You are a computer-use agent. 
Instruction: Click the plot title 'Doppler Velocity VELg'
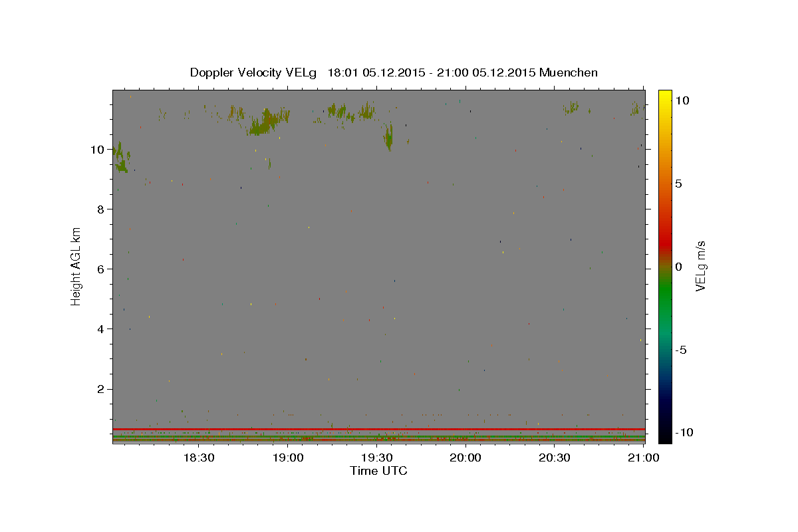click(253, 72)
